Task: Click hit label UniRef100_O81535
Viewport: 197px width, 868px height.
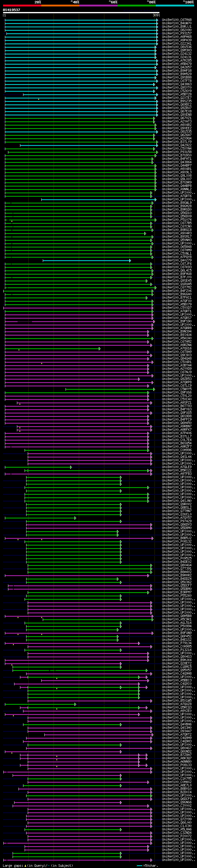Action: (177, 132)
